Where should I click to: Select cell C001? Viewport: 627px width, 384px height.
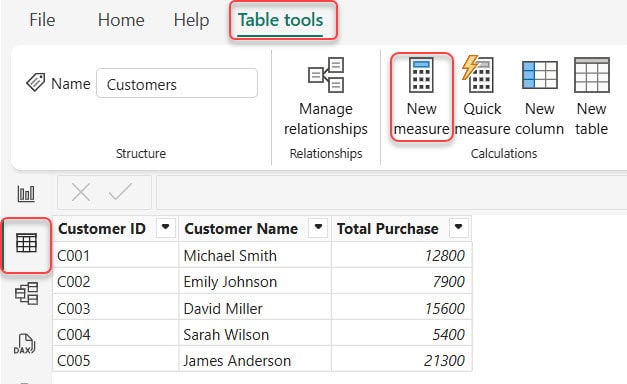point(116,255)
